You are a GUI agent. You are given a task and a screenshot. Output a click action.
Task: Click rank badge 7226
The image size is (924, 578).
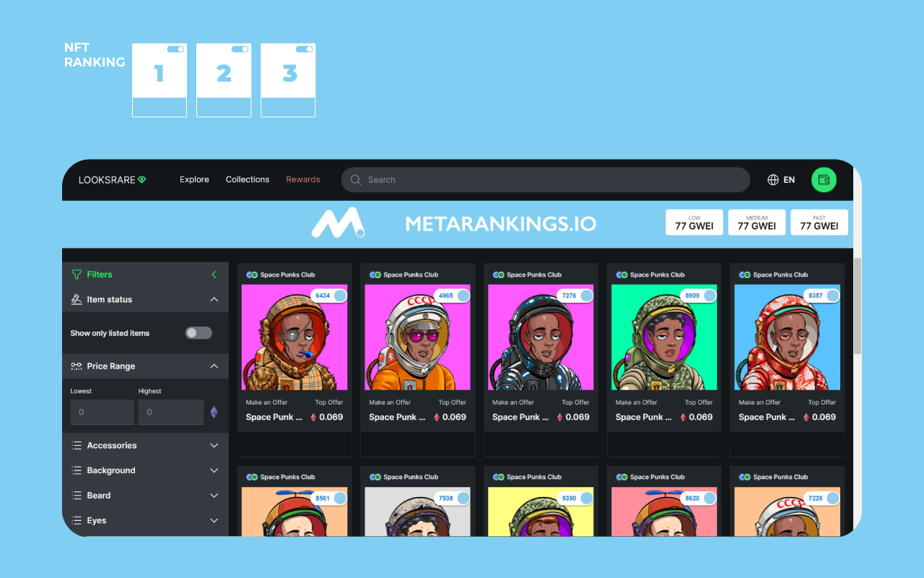[822, 498]
